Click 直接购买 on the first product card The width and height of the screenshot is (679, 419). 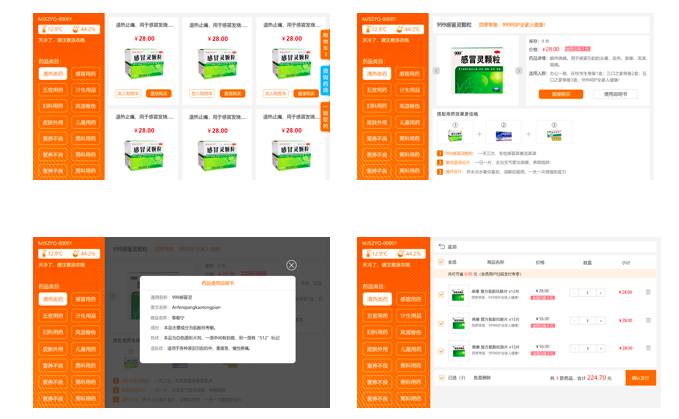point(158,93)
